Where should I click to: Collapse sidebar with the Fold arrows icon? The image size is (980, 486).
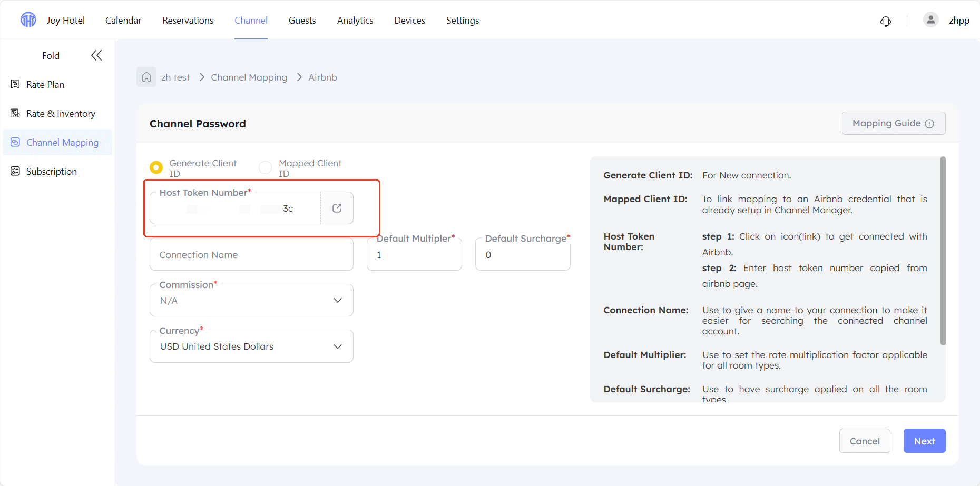[x=96, y=55]
